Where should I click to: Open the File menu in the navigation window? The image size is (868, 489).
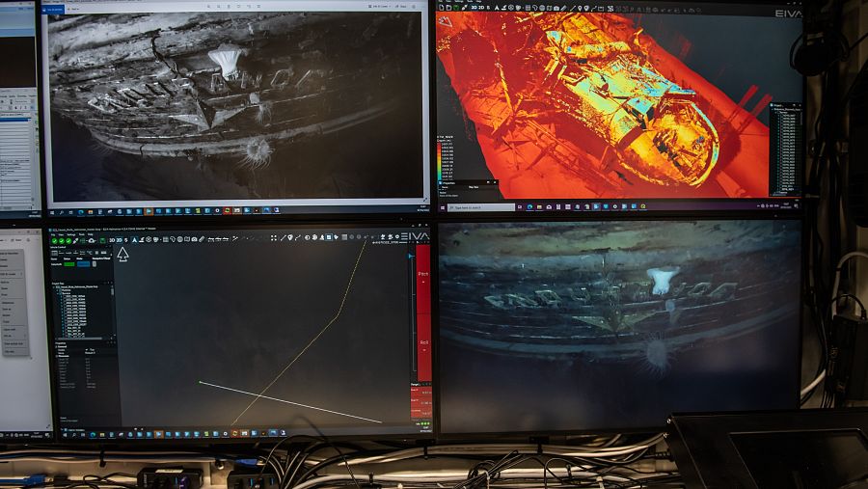[x=54, y=232]
